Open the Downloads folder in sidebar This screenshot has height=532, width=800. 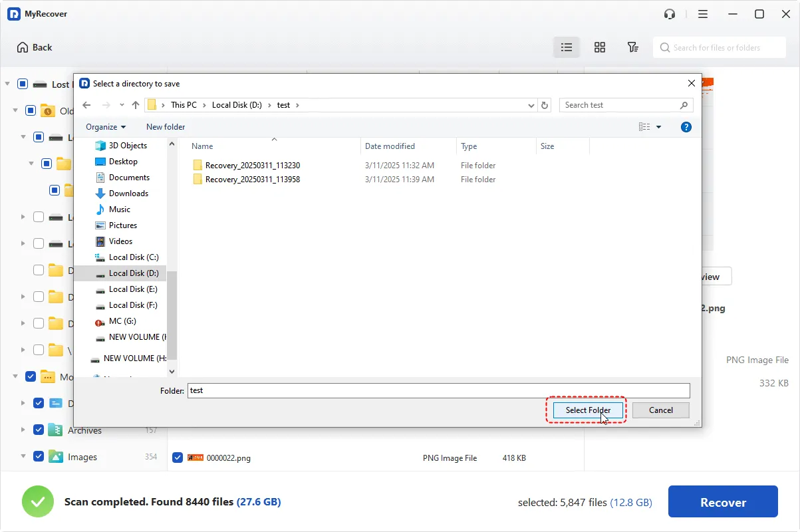coord(128,194)
